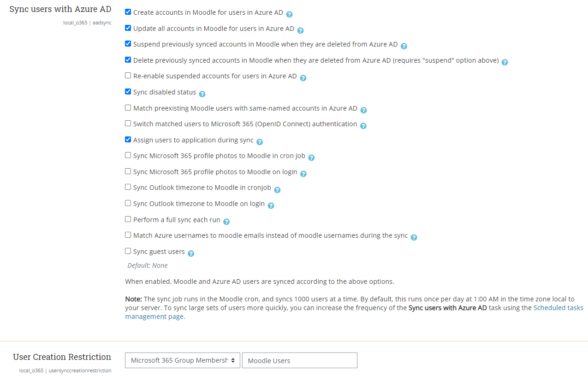Open help for suspending previously synced accounts
588x376 pixels.
pyautogui.click(x=404, y=47)
